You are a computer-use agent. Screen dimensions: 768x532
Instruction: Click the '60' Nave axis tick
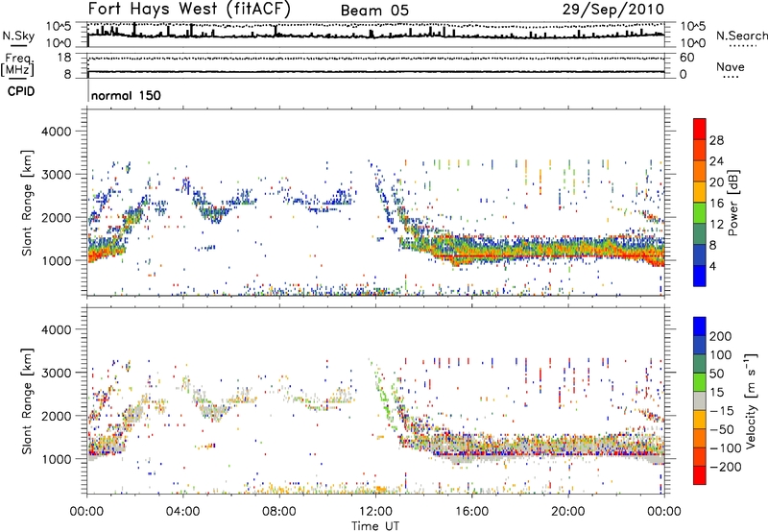tap(687, 58)
